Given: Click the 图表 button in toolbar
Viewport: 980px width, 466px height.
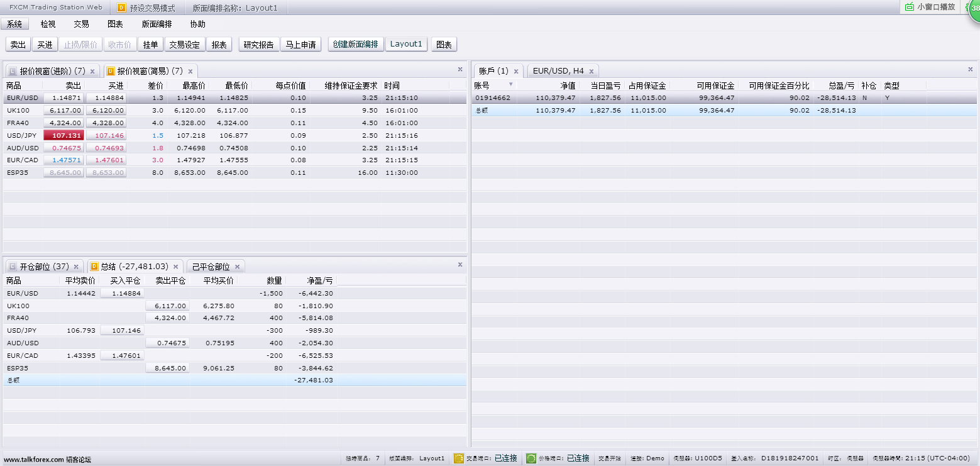Looking at the screenshot, I should coord(444,45).
